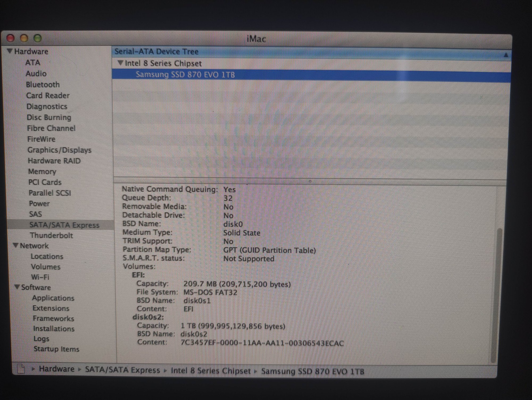Viewport: 532px width, 400px height.
Task: Open Memory information in sidebar
Action: point(42,172)
